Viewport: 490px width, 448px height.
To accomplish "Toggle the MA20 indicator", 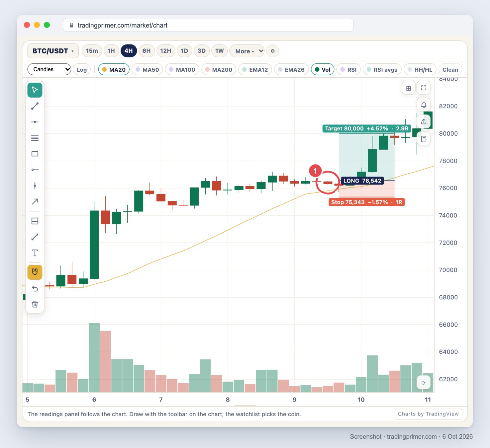I will pos(114,69).
